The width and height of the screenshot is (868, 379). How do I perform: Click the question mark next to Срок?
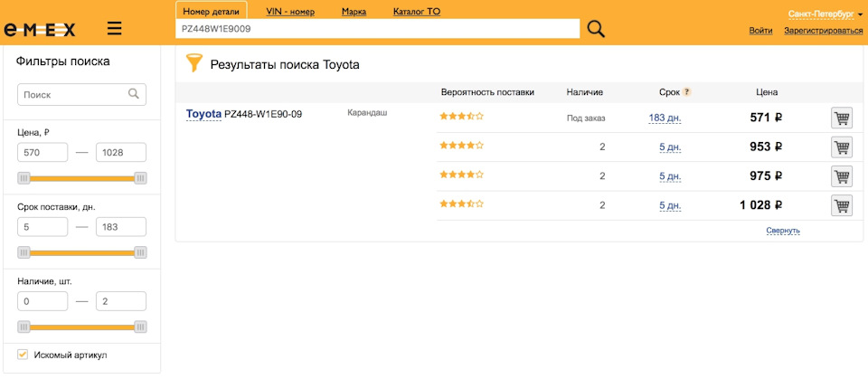point(686,92)
